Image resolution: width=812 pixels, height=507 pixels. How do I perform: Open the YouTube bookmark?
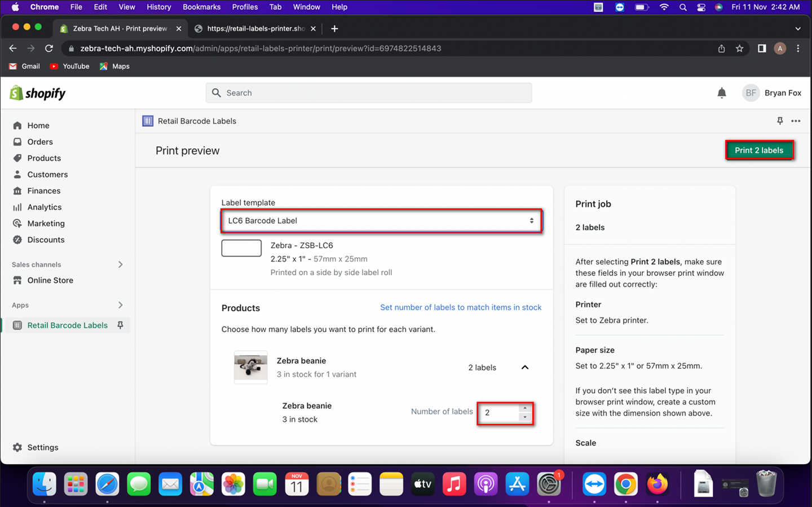(x=69, y=67)
